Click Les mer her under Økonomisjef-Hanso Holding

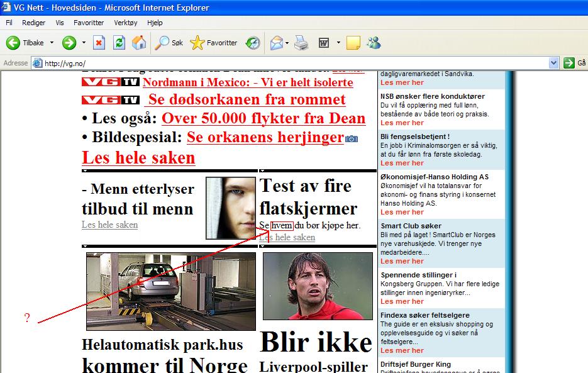tap(402, 212)
